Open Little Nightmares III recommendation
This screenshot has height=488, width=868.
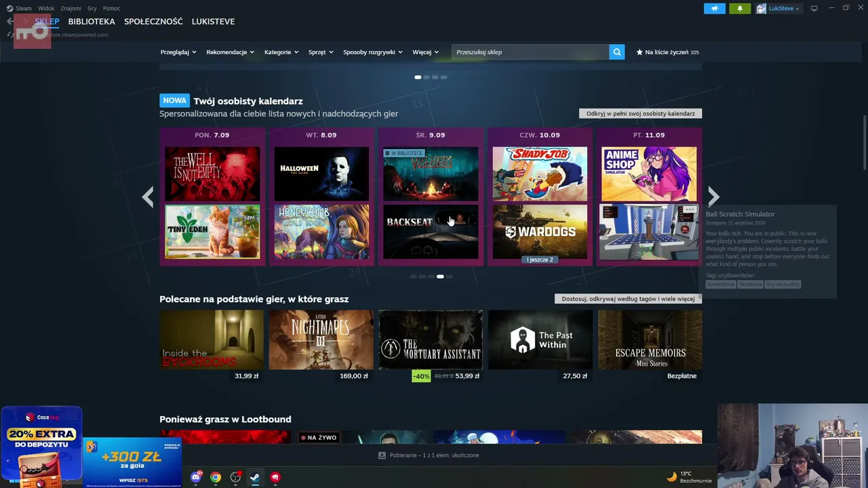tap(321, 340)
